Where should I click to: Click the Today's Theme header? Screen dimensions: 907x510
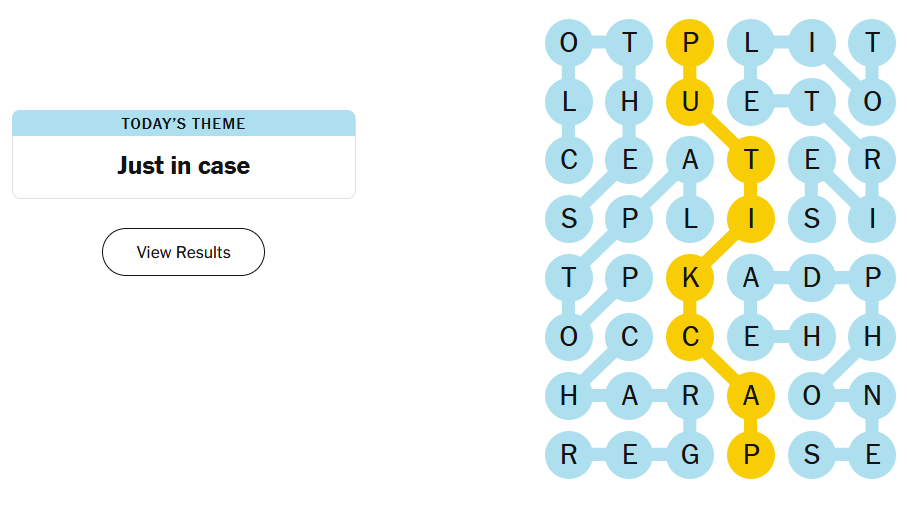(x=183, y=123)
